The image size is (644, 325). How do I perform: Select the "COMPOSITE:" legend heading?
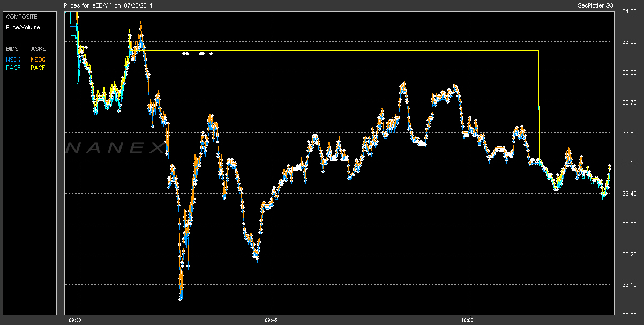(23, 17)
